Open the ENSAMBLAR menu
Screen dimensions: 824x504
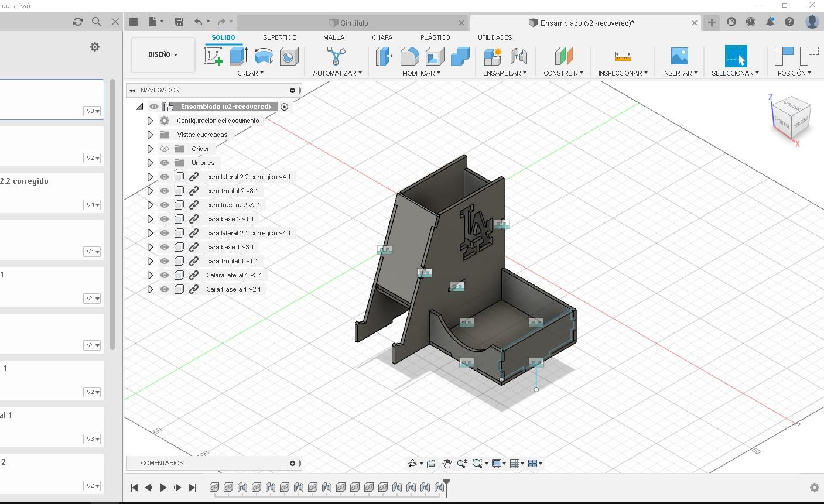(505, 73)
